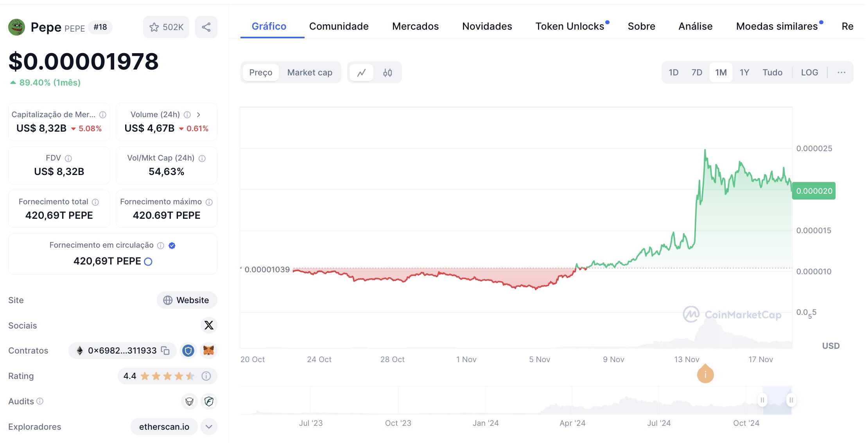Screen dimensions: 868x443
Task: Switch to the Comunidade tab
Action: pyautogui.click(x=339, y=26)
